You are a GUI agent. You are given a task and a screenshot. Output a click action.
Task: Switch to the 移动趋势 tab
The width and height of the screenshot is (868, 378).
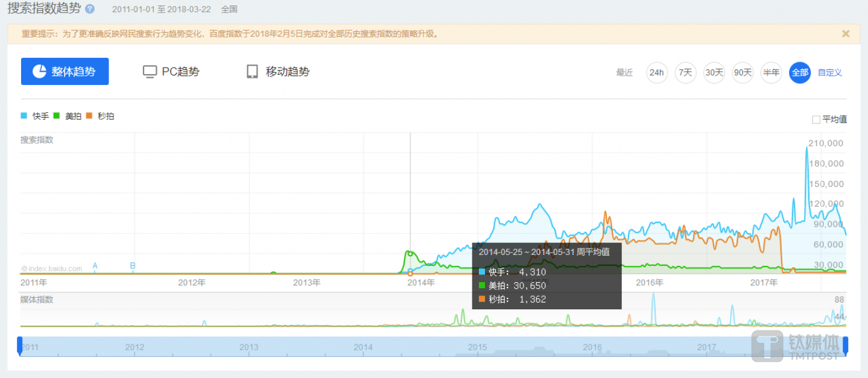277,71
